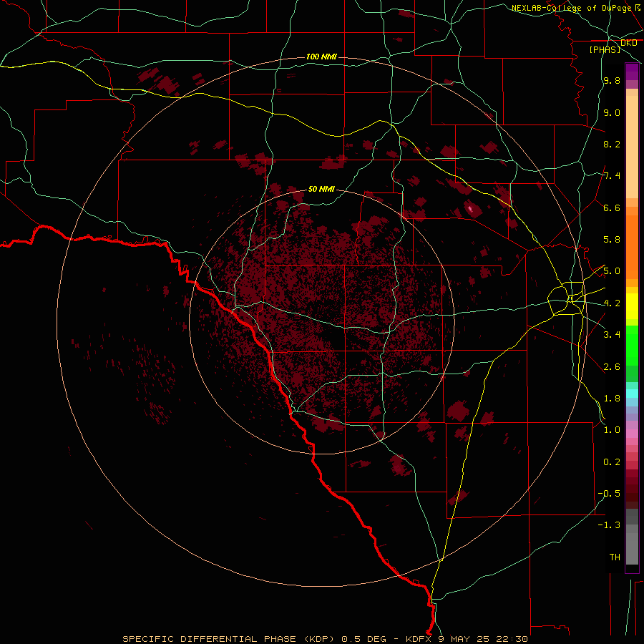Select the 3.4 scale label
644x644 pixels.
point(612,335)
